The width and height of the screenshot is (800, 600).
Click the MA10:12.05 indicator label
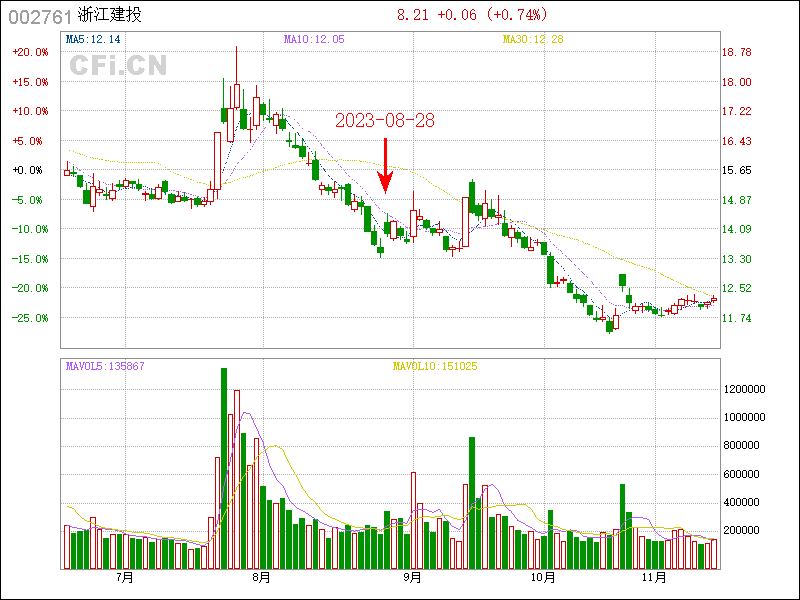tap(314, 39)
